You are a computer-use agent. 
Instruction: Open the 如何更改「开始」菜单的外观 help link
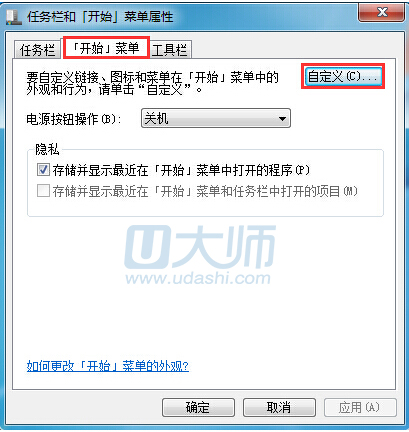108,366
